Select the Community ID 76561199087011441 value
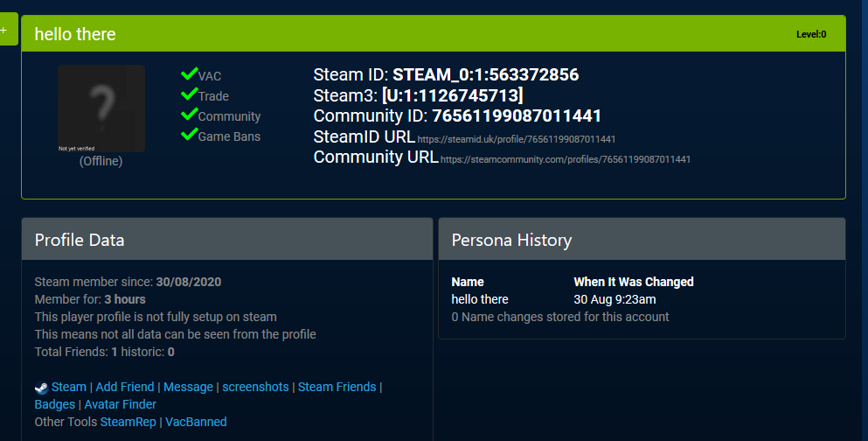Viewport: 868px width, 441px height. click(517, 115)
